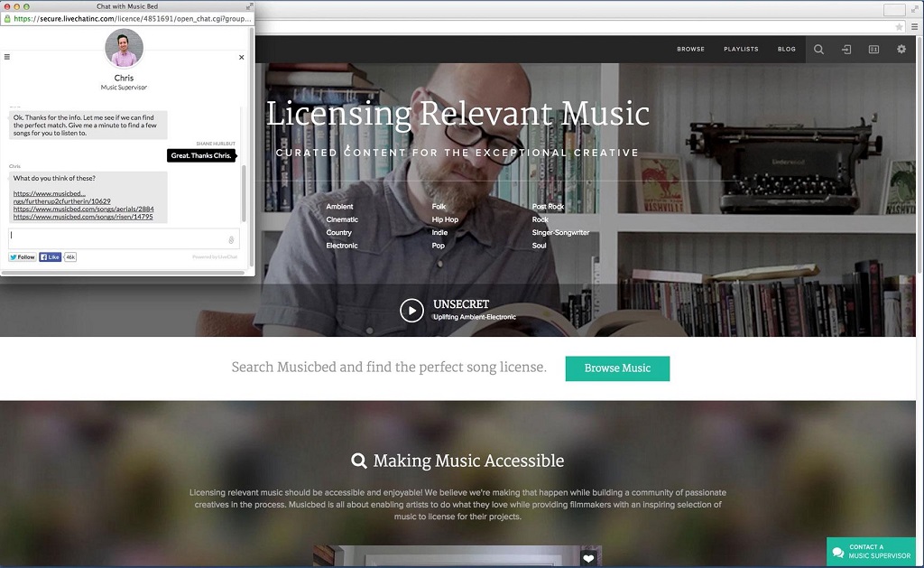The width and height of the screenshot is (924, 568).
Task: Click the chat window expand arrows icon
Action: (x=249, y=6)
